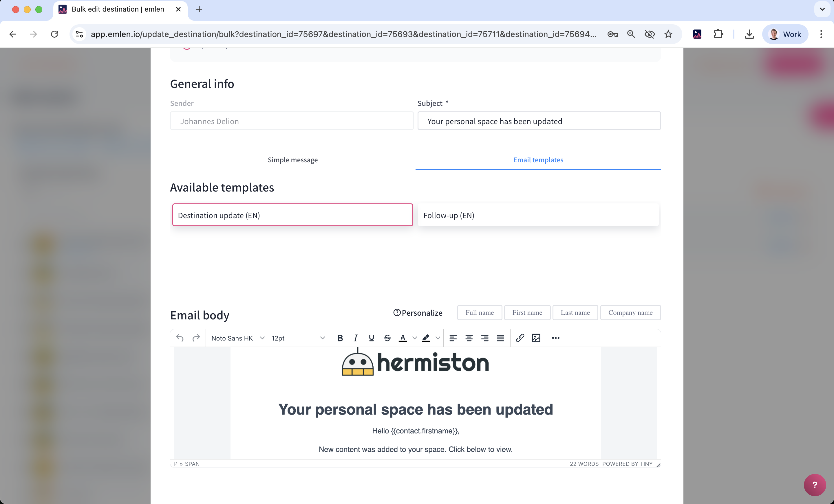Viewport: 834px width, 504px height.
Task: Apply strikethrough formatting
Action: (x=387, y=338)
